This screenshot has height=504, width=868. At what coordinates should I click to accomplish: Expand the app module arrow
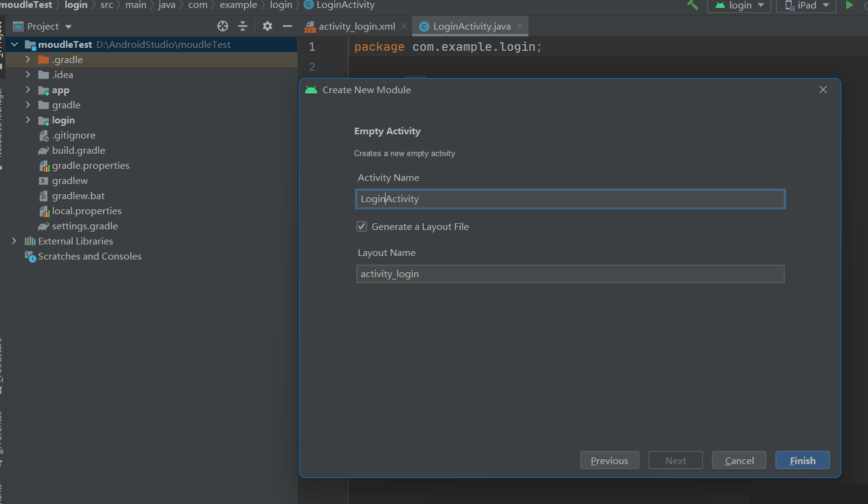point(28,90)
